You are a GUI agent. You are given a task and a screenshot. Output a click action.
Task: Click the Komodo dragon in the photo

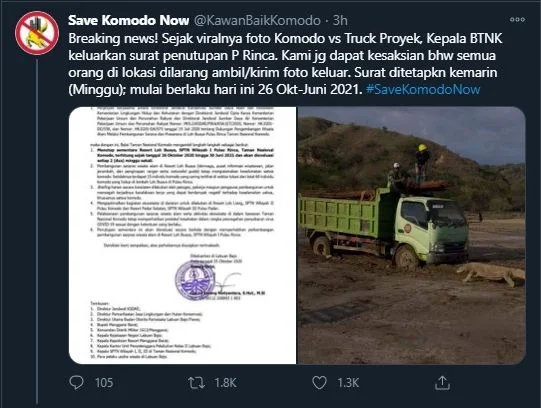[x=491, y=273]
